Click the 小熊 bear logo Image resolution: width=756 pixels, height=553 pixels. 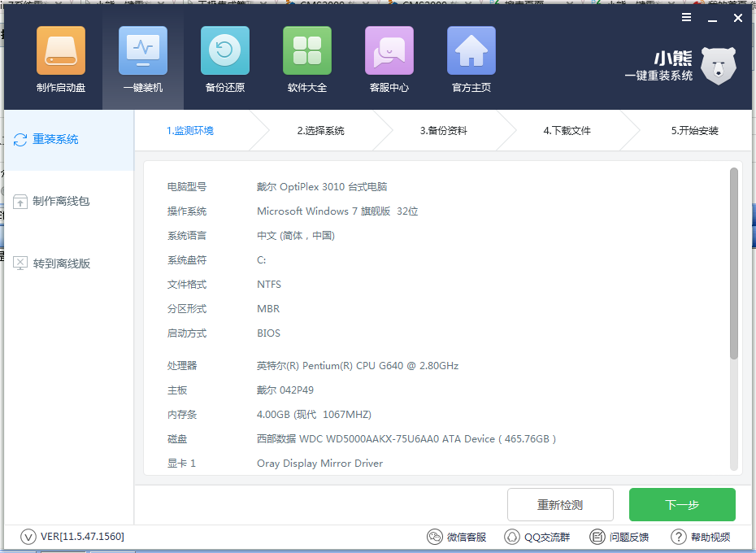(718, 66)
